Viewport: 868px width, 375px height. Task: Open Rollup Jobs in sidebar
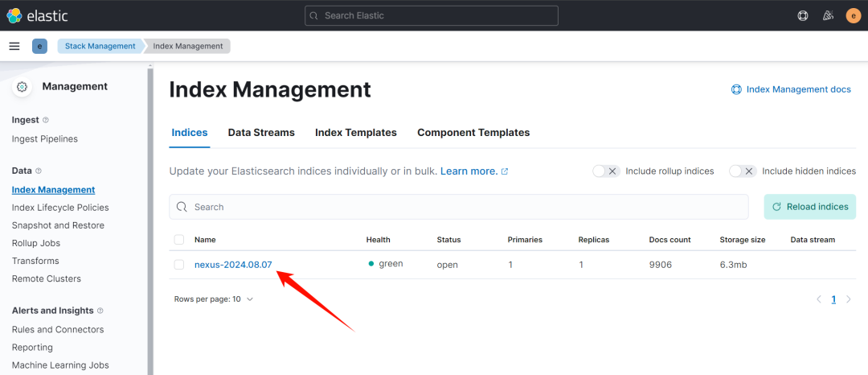click(x=36, y=243)
